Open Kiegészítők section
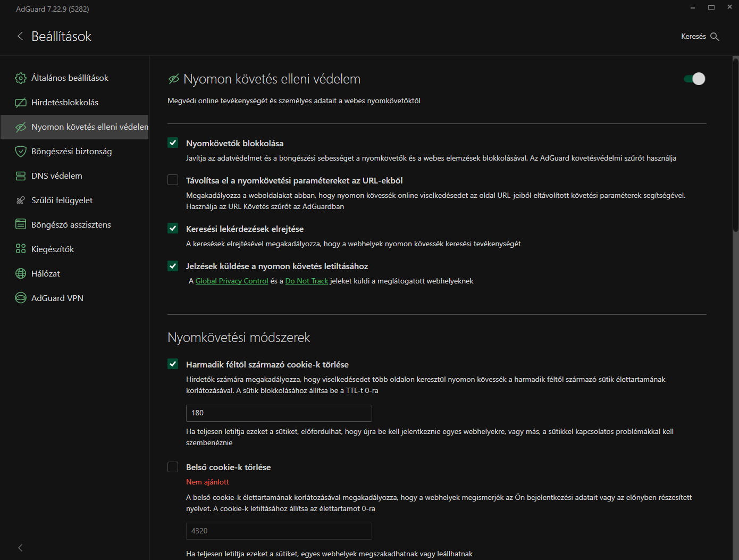The image size is (739, 560). (x=74, y=249)
